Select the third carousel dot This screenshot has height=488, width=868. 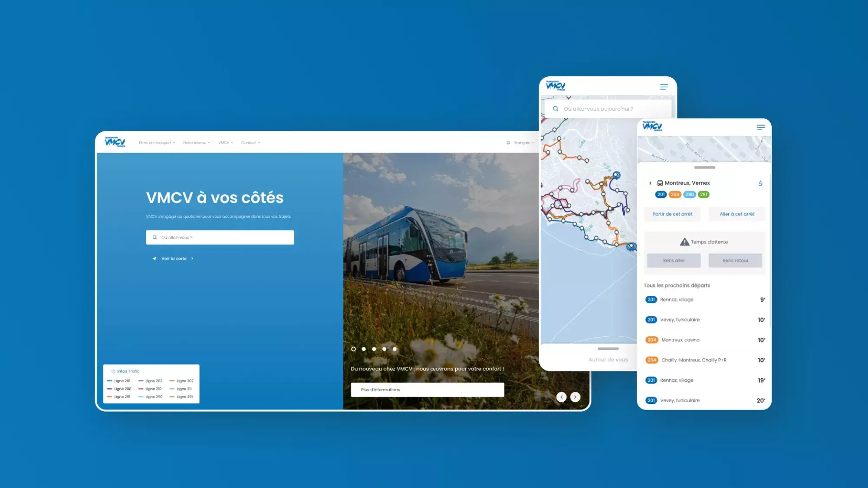pyautogui.click(x=374, y=349)
